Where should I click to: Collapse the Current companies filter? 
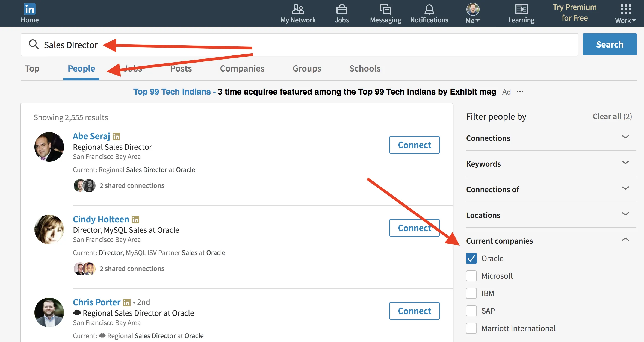625,240
